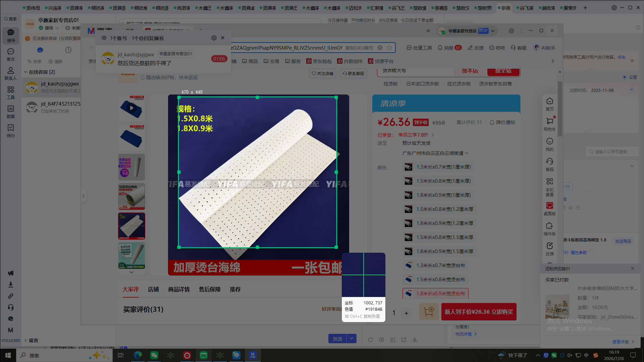Select the 设置 radio option in right panel
644x362 pixels.
pyautogui.click(x=625, y=77)
